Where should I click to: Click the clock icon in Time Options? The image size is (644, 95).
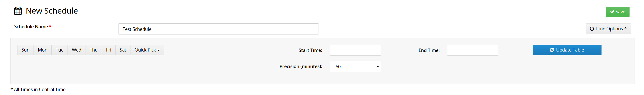[x=592, y=29]
